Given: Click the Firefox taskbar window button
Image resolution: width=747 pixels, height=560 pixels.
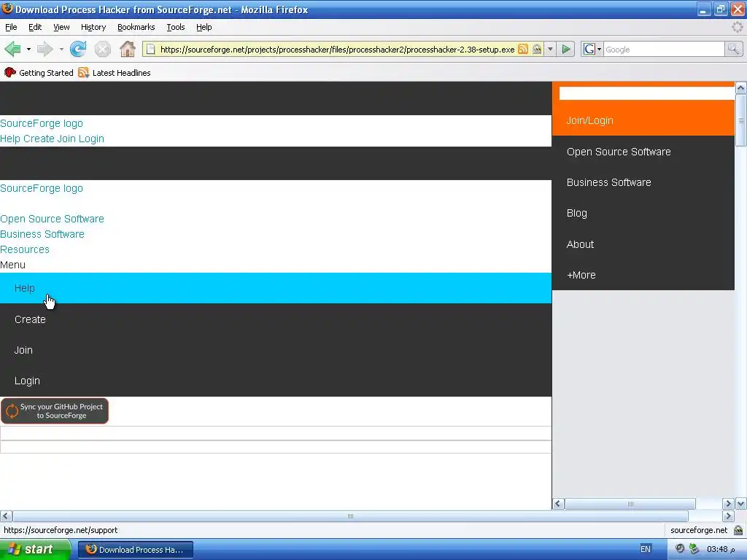Looking at the screenshot, I should pos(136,550).
